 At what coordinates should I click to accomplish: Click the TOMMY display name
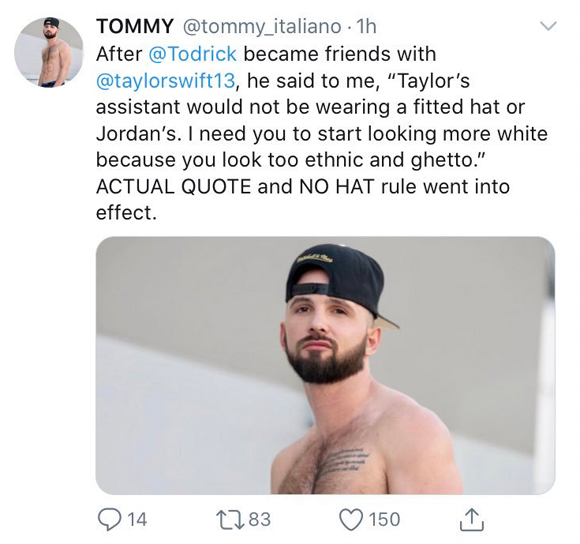(x=135, y=27)
